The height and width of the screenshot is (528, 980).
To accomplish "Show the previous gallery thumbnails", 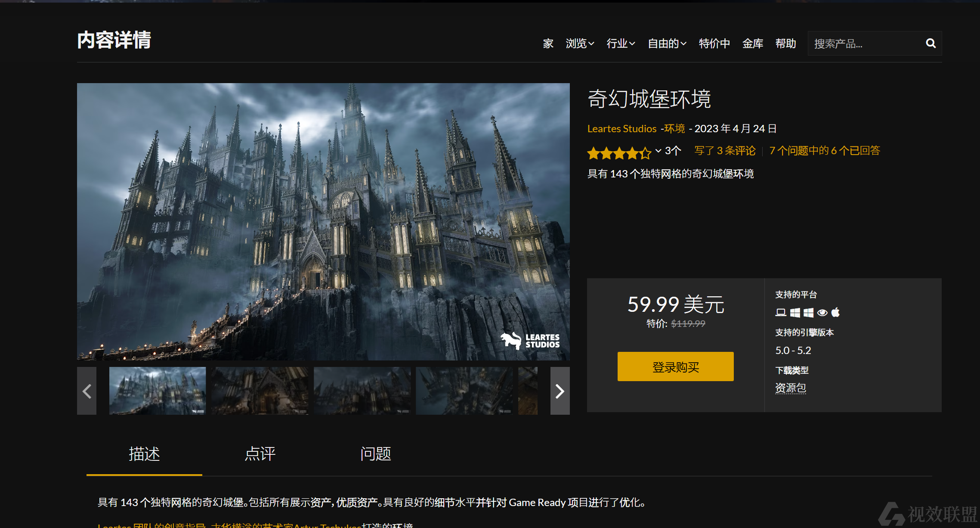I will [87, 391].
